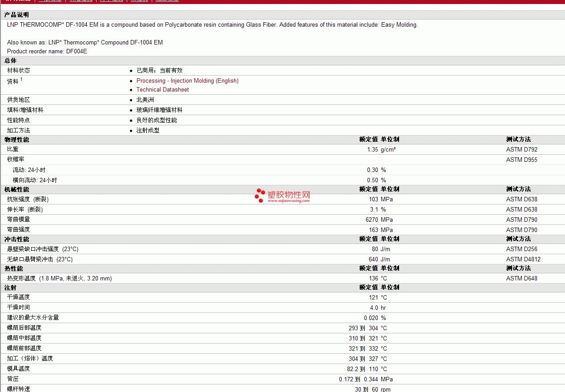Image resolution: width=565 pixels, height=392 pixels.
Task: Click the 冲击性能 section header
Action: point(16,239)
